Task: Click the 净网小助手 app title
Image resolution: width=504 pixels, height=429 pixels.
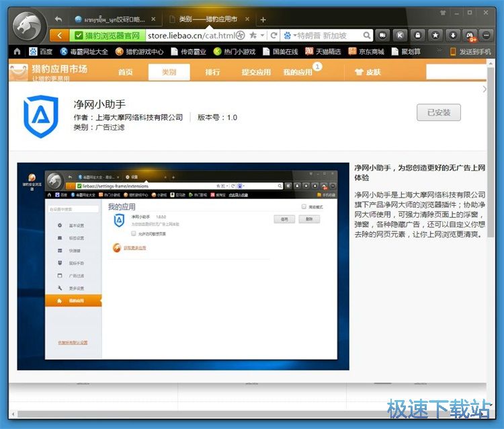Action: [99, 104]
